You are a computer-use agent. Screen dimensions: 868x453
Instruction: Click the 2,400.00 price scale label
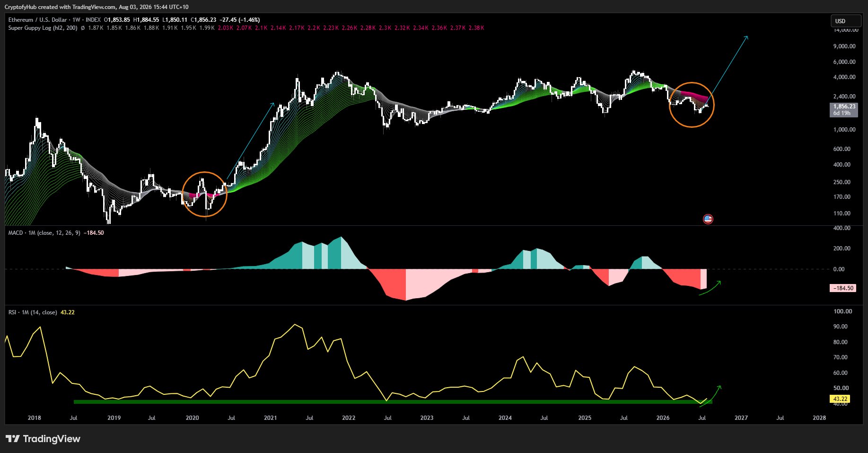point(844,97)
